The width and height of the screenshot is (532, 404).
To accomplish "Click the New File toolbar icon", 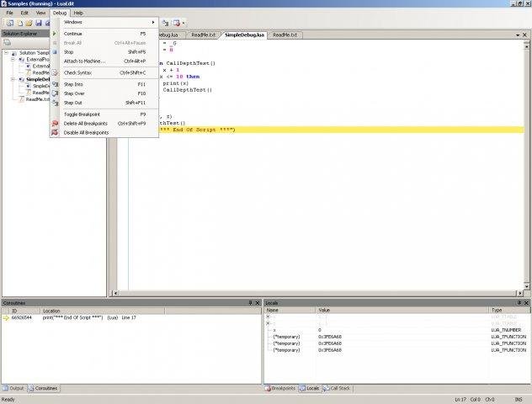I will (20, 23).
